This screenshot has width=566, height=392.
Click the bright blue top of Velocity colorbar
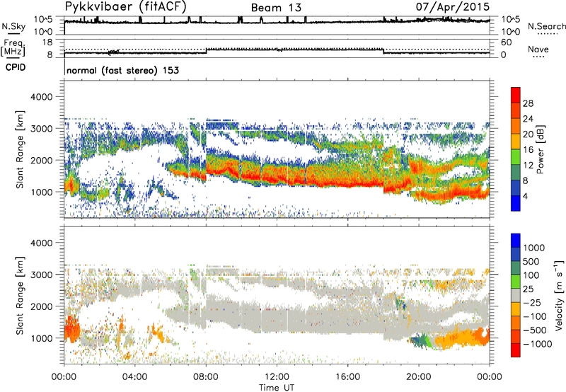point(516,241)
